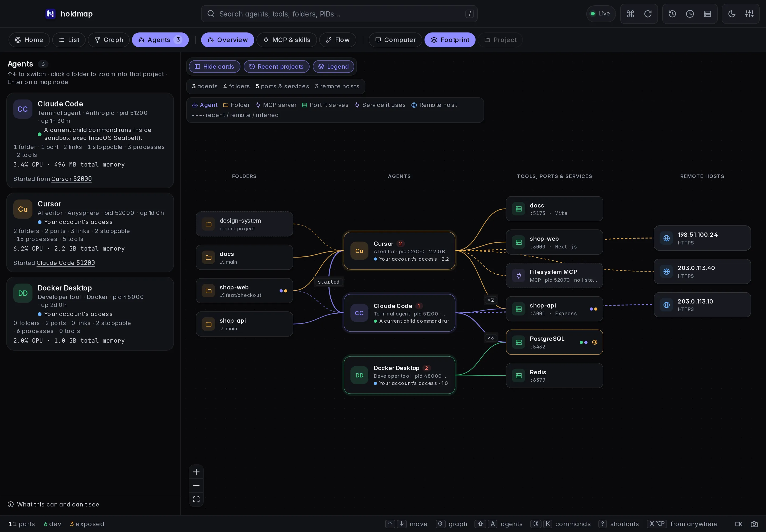Open the command palette icon
This screenshot has height=532, width=766.
point(630,14)
